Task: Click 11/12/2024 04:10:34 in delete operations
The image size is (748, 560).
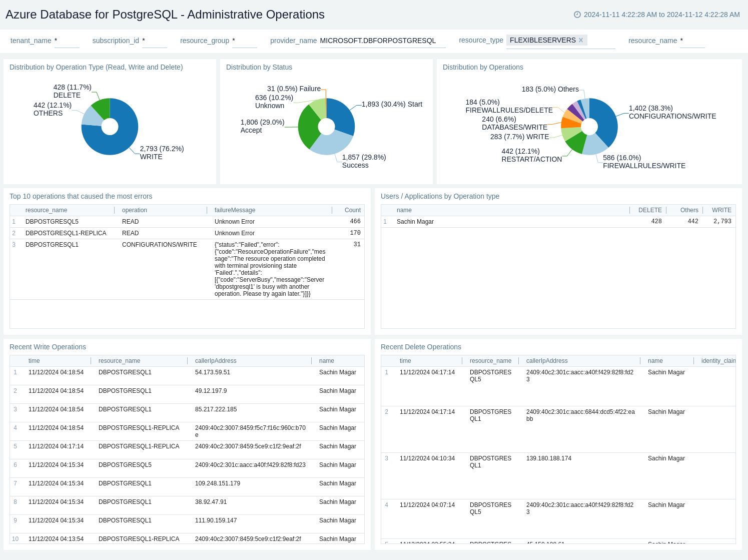Action: 427,458
